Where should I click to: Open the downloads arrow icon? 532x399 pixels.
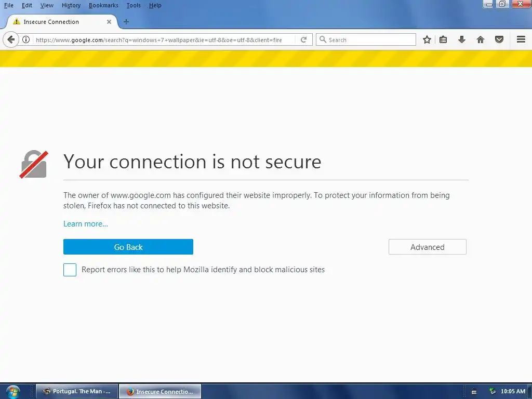click(x=462, y=39)
